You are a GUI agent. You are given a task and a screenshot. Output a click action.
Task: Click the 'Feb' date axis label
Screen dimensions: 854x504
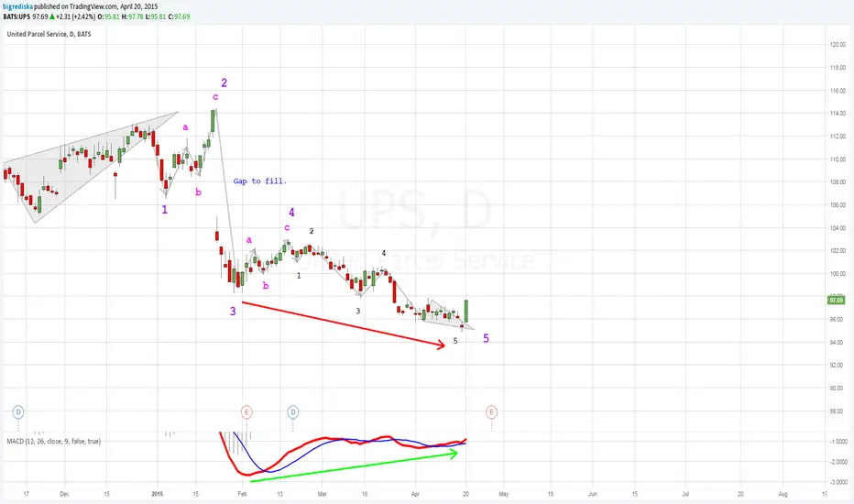pyautogui.click(x=243, y=494)
